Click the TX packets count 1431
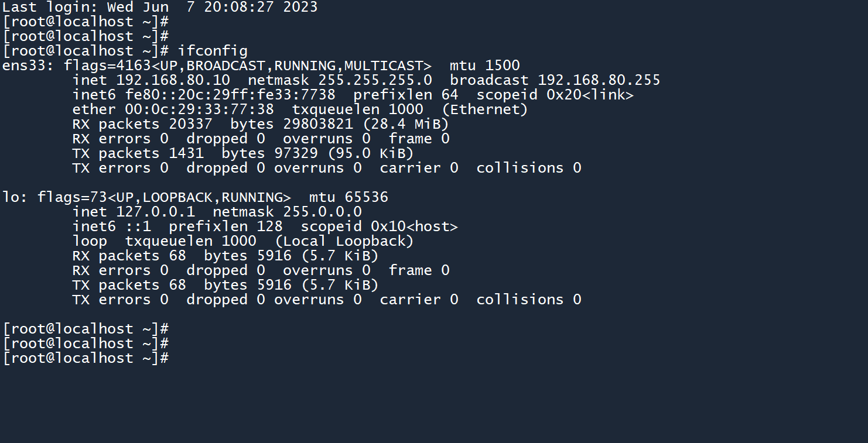The height and width of the screenshot is (443, 868). point(186,153)
